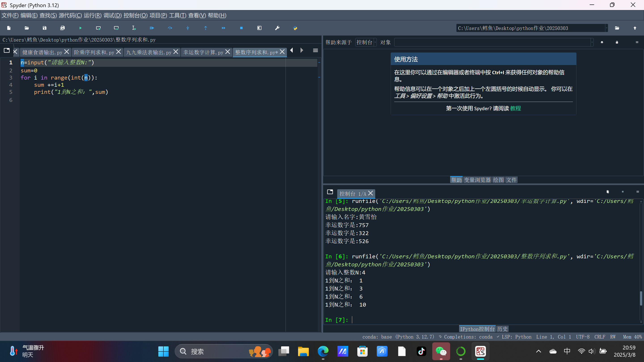Click the green Run file icon
The width and height of the screenshot is (644, 362).
pyautogui.click(x=80, y=28)
